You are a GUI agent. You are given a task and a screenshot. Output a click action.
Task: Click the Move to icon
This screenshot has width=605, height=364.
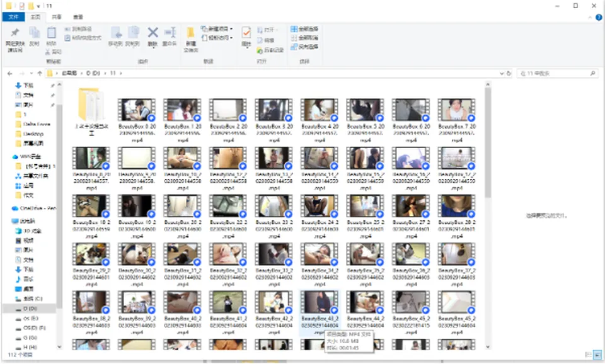click(116, 37)
